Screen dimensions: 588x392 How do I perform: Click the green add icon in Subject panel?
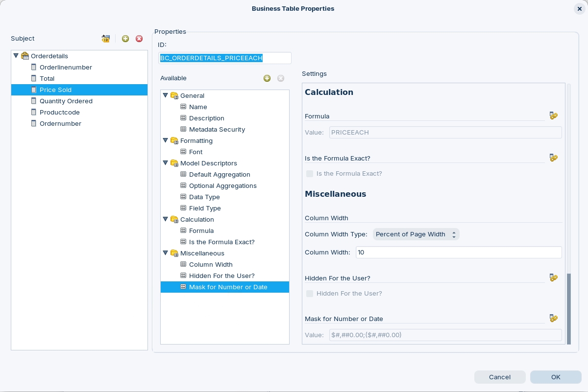tap(125, 39)
